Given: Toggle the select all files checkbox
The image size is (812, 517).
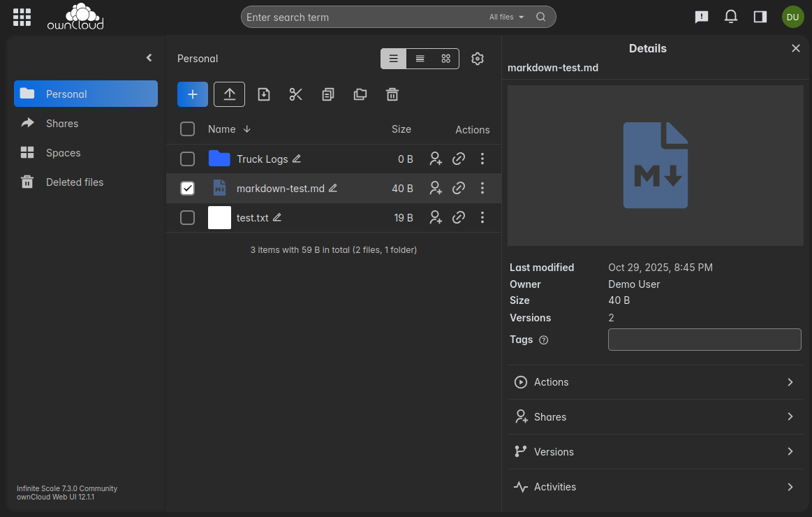Looking at the screenshot, I should tap(187, 129).
